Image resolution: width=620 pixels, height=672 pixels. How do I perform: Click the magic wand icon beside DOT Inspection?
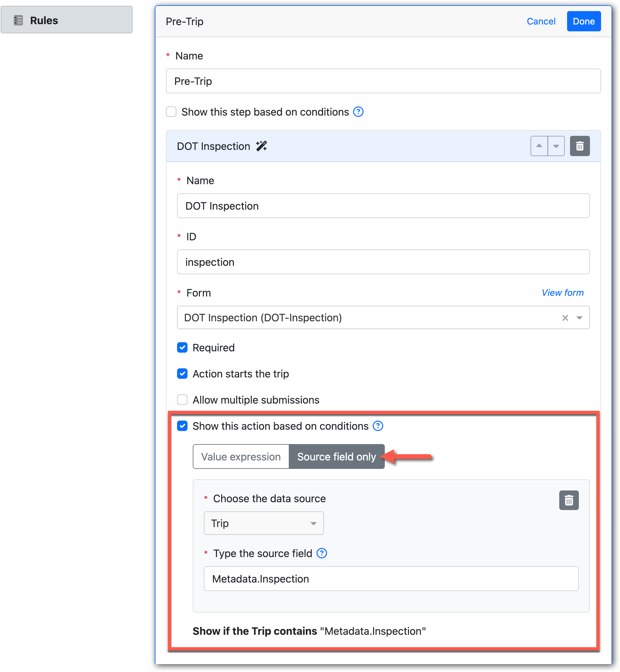(261, 146)
